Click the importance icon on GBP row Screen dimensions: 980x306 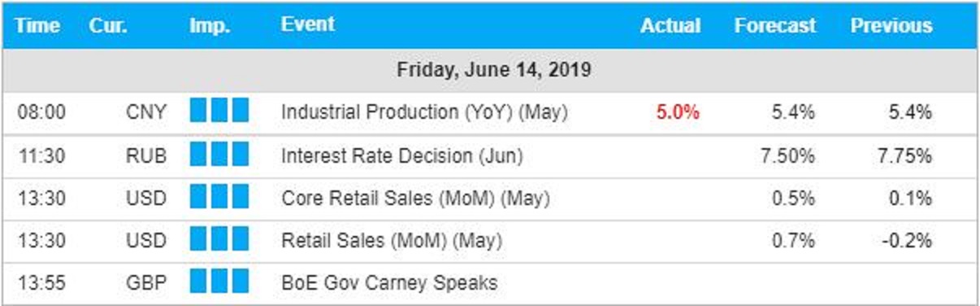(x=219, y=282)
